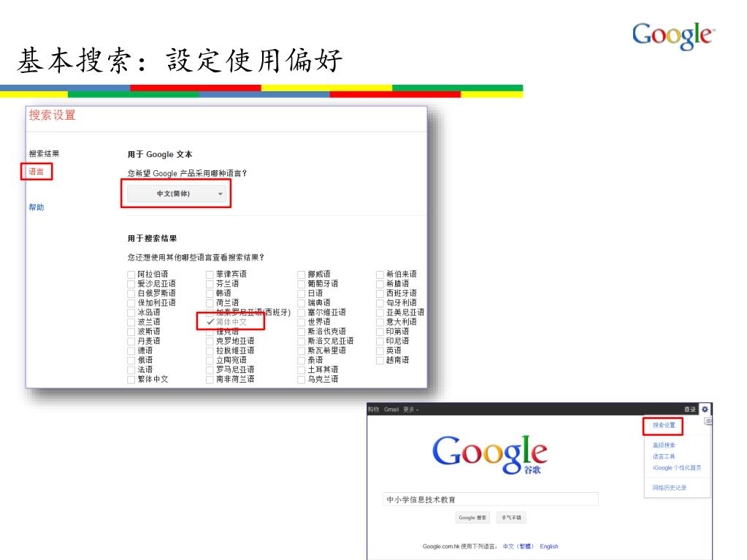The width and height of the screenshot is (747, 560).
Task: Check the 希伯来语 checkbox
Action: pyautogui.click(x=380, y=275)
